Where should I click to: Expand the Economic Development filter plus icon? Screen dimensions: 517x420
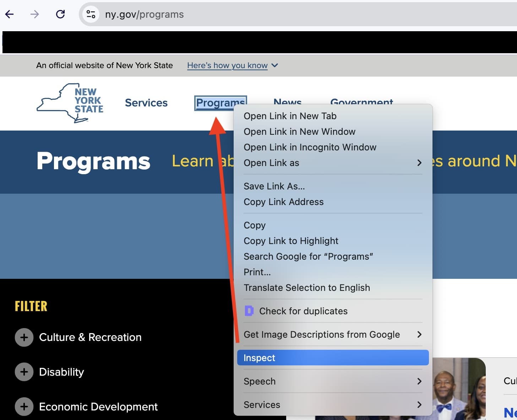coord(24,407)
